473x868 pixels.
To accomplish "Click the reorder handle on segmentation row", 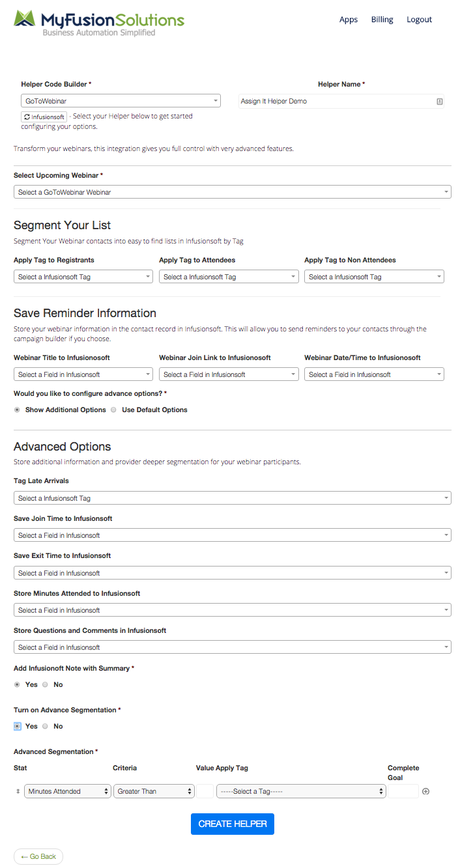I will point(18,791).
